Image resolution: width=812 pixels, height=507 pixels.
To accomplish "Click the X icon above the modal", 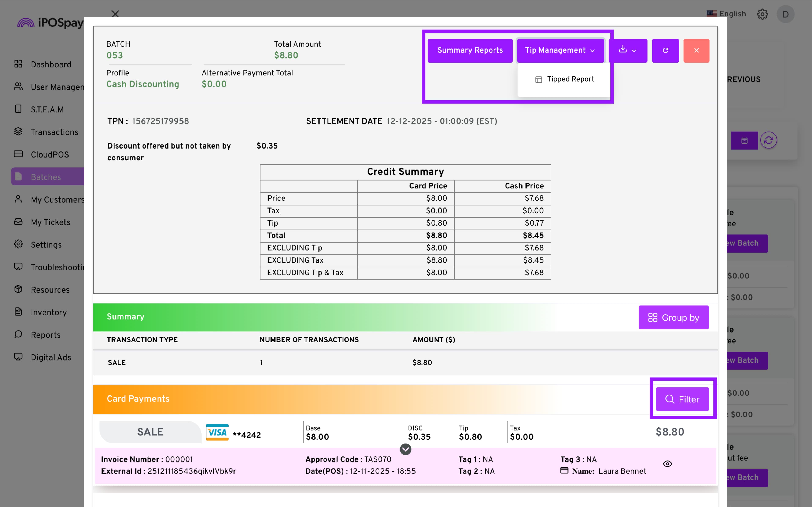I will tap(115, 14).
